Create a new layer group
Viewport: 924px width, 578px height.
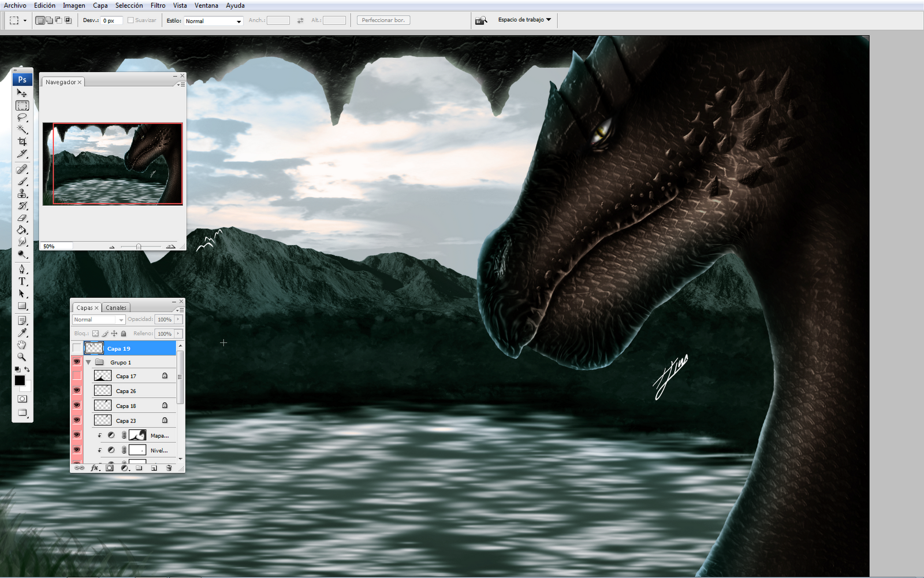[x=139, y=468]
